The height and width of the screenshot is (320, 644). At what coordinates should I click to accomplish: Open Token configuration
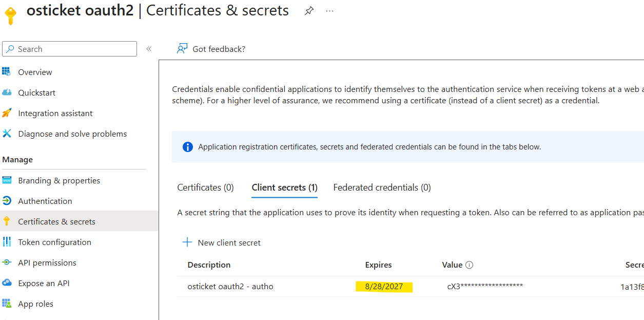tap(54, 242)
